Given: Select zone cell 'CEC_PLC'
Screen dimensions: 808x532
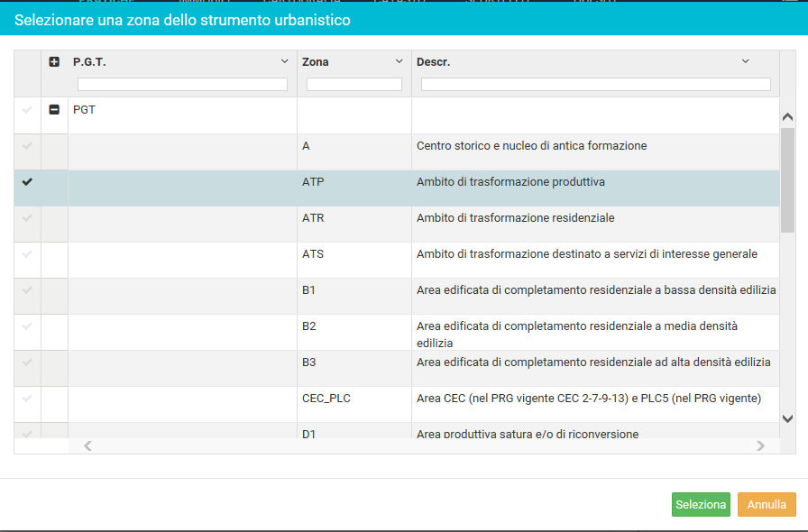Looking at the screenshot, I should pyautogui.click(x=326, y=399).
